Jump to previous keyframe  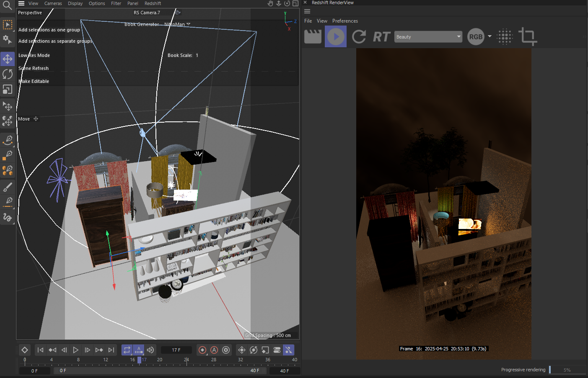[52, 350]
